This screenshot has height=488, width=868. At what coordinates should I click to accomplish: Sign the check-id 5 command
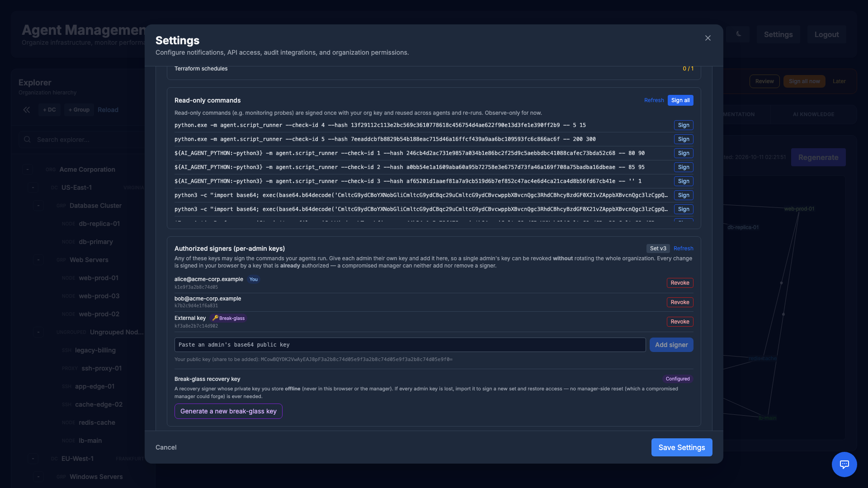(x=684, y=139)
